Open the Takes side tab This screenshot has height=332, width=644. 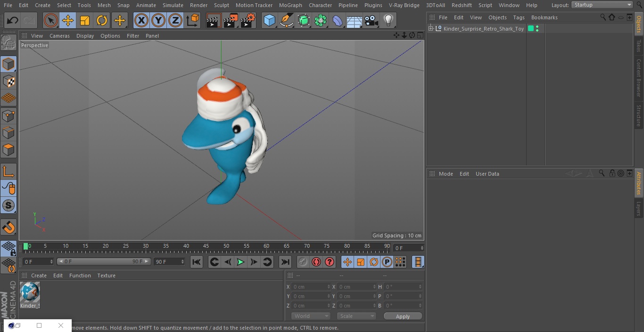click(639, 46)
